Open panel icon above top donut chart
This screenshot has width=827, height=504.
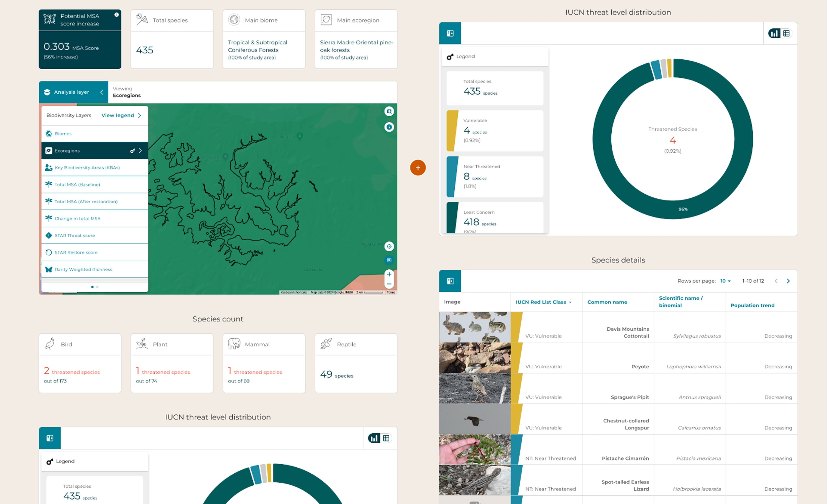tap(450, 33)
